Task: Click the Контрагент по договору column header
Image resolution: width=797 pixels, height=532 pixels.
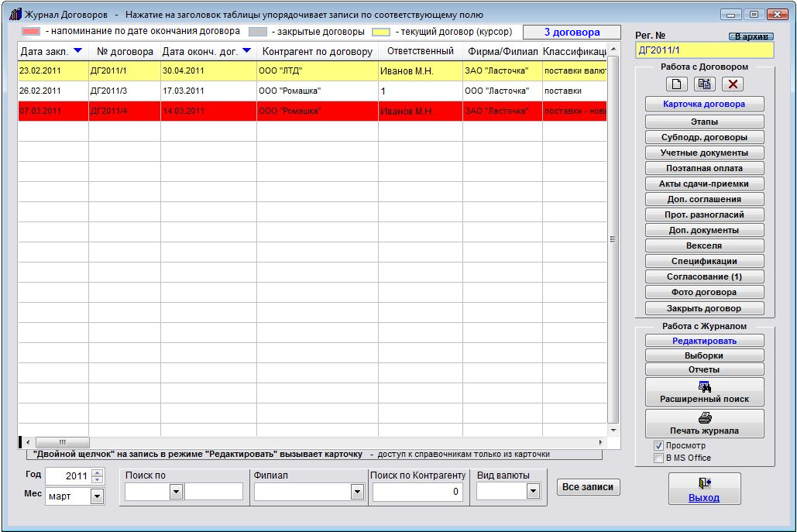Action: point(317,52)
